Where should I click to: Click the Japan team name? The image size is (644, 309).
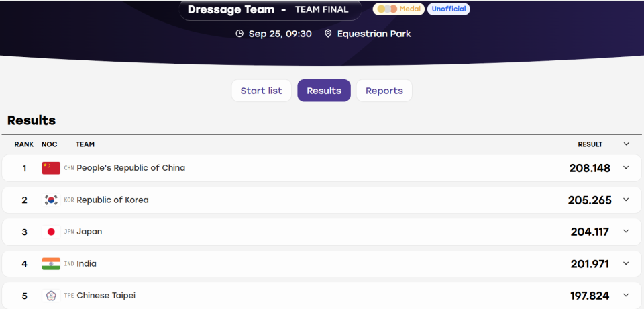point(89,232)
